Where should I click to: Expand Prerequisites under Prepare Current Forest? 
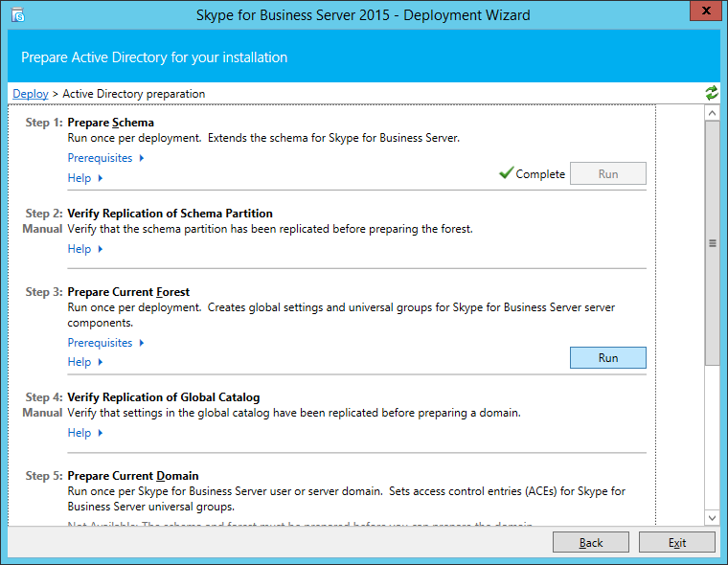coord(106,343)
